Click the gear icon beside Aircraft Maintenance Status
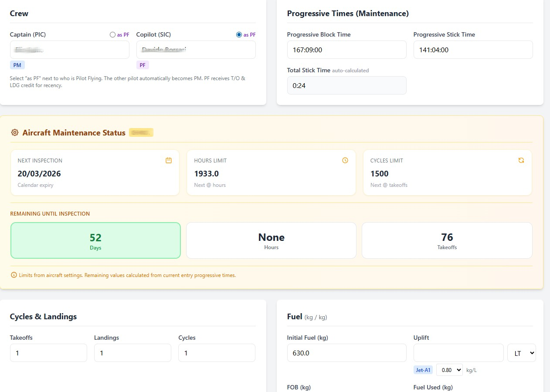 (x=15, y=133)
